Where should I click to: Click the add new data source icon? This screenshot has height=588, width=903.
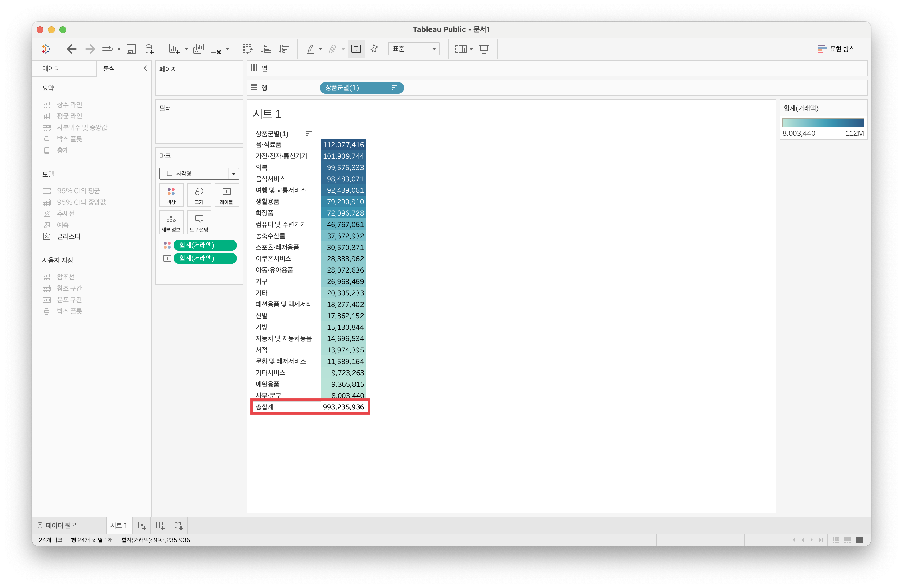150,49
